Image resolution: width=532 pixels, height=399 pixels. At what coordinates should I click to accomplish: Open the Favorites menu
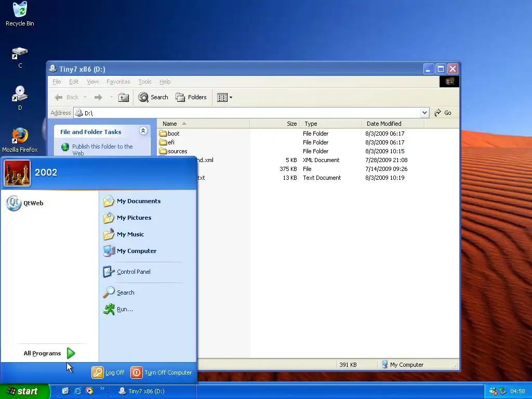point(118,82)
